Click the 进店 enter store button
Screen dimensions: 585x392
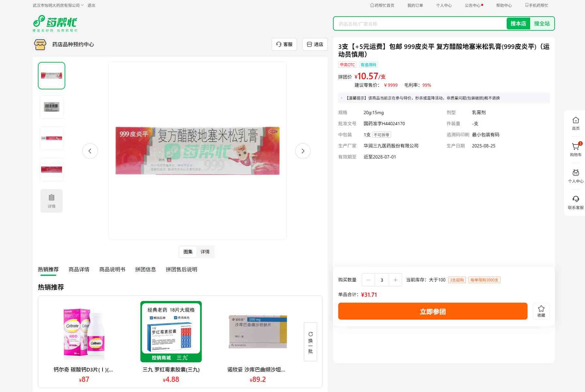click(x=315, y=44)
